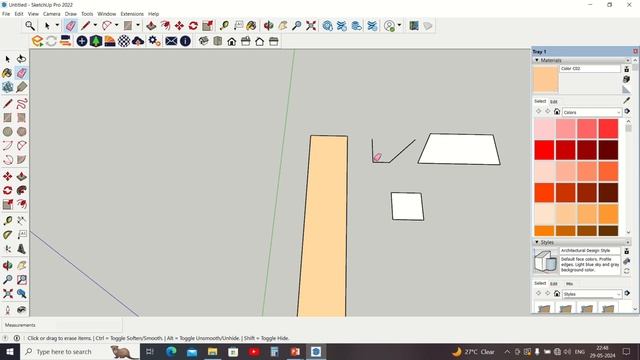Open PowerPoint from the taskbar
This screenshot has width=640, height=360.
pos(295,351)
